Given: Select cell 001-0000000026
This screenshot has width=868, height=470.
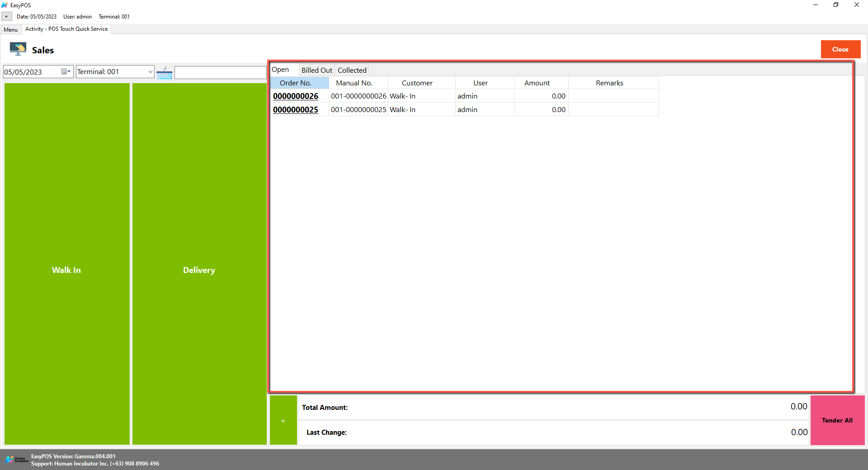Looking at the screenshot, I should click(358, 96).
